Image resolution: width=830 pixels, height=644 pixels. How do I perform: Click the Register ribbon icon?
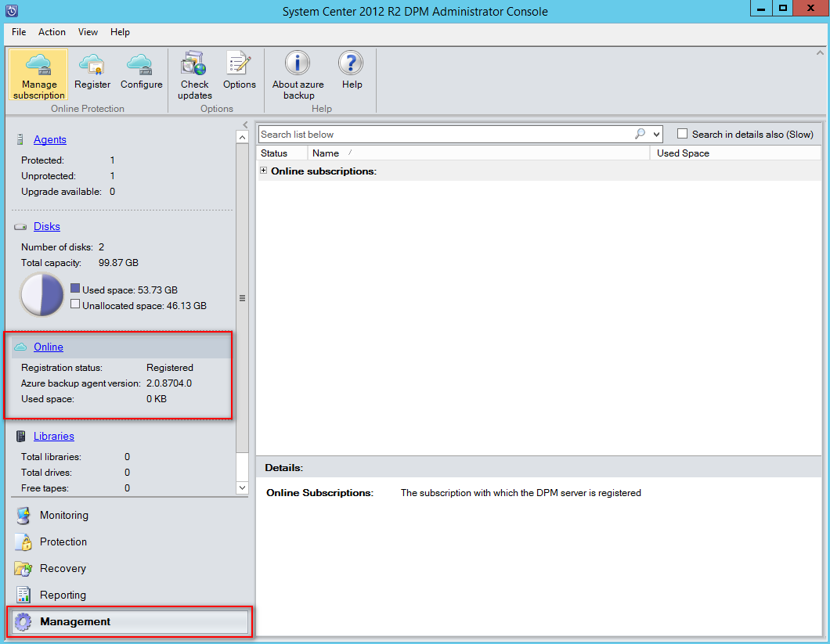92,64
